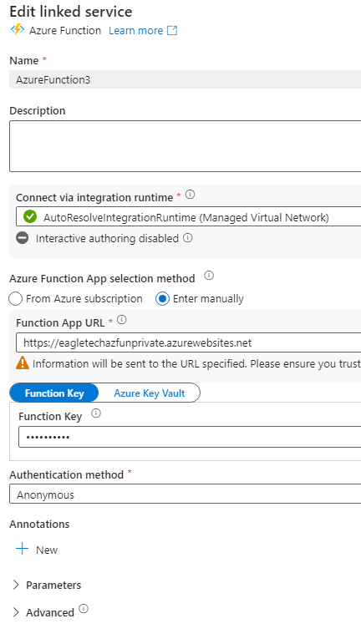Image resolution: width=361 pixels, height=644 pixels.
Task: Click the green checkmark status icon
Action: point(30,216)
